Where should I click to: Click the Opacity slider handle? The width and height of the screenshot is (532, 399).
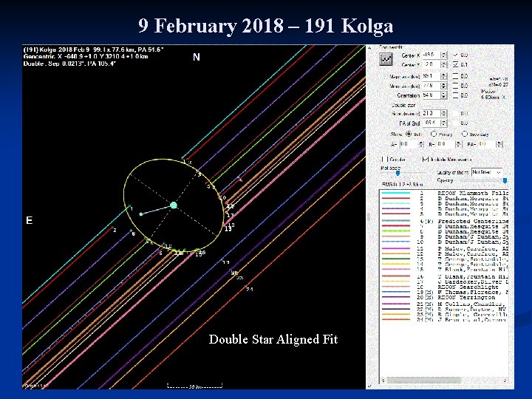point(505,181)
